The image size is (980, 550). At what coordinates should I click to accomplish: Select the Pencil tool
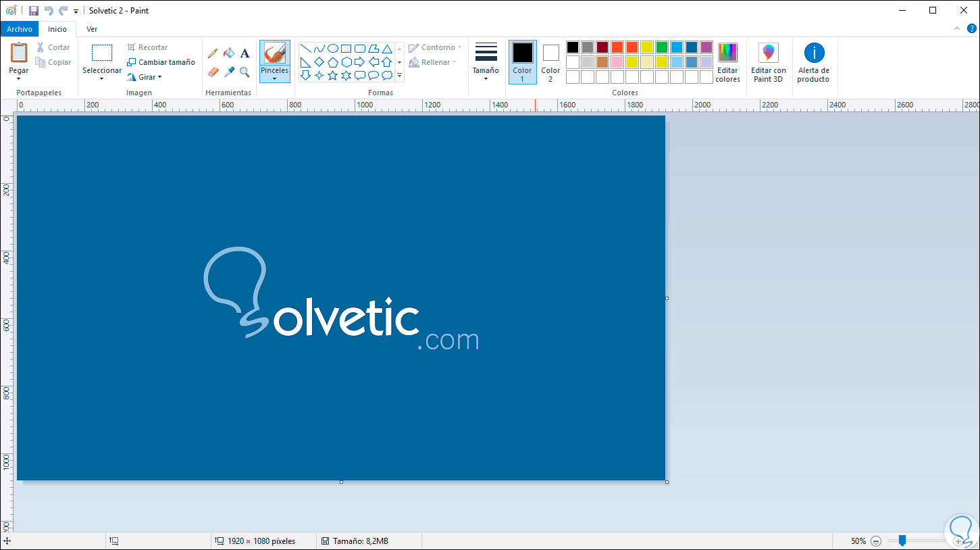point(213,53)
